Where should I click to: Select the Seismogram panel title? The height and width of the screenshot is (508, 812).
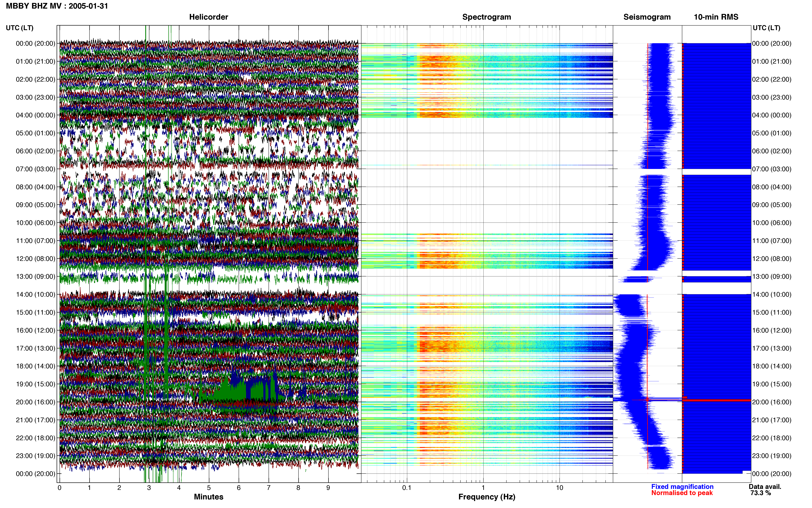coord(647,17)
